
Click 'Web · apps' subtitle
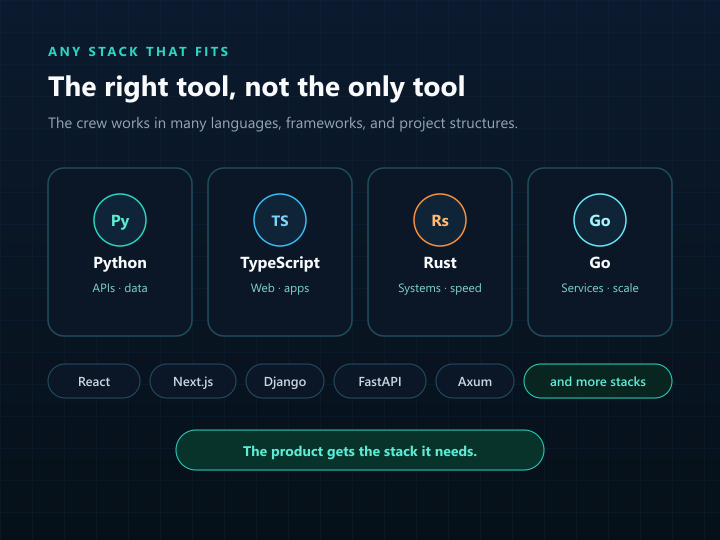coord(280,288)
